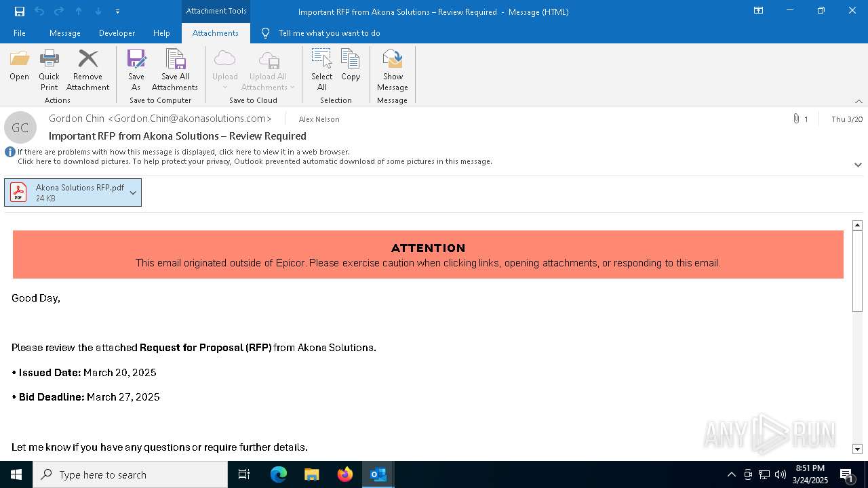Click the email subject line text
Viewport: 868px width, 488px height.
pos(178,136)
